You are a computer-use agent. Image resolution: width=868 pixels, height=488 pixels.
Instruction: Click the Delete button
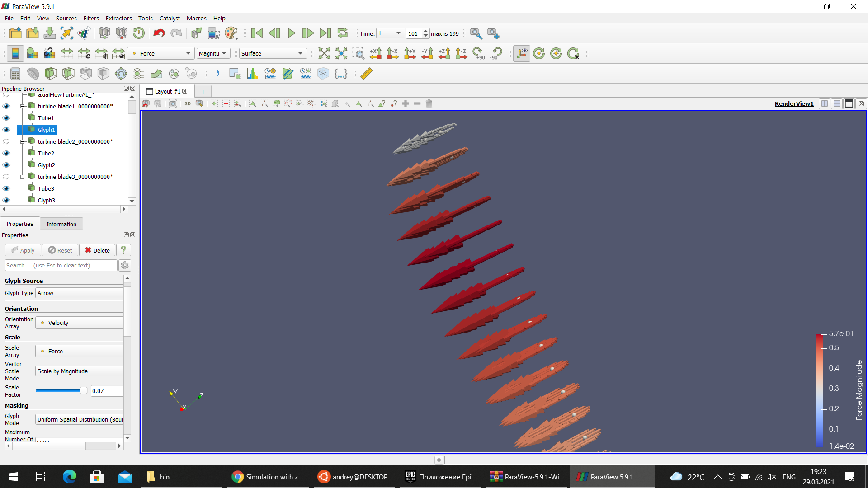[x=96, y=250]
